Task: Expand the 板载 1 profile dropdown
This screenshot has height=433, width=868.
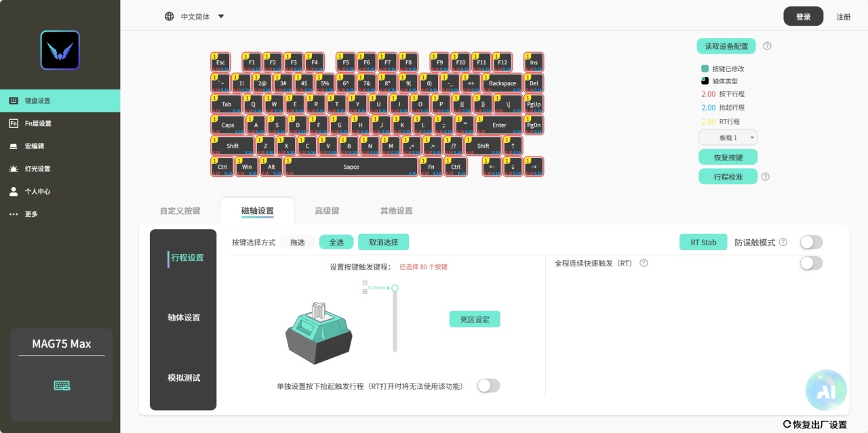Action: click(728, 138)
